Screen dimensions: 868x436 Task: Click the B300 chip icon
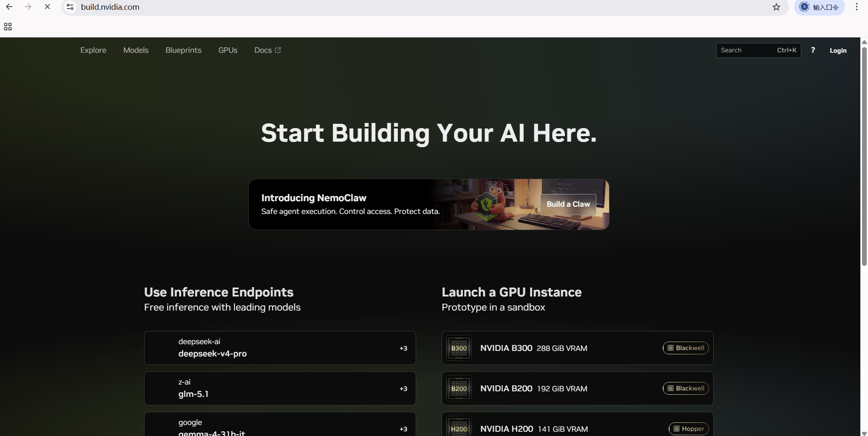pyautogui.click(x=459, y=348)
